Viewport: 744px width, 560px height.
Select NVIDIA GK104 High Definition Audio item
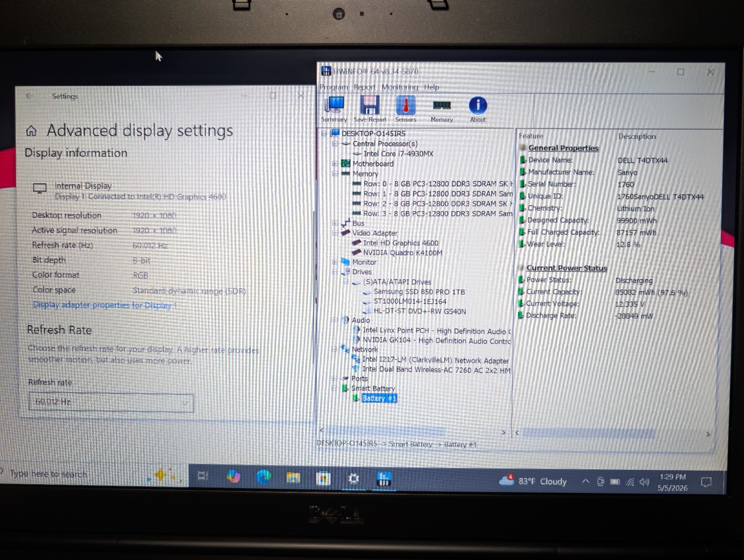click(x=437, y=340)
